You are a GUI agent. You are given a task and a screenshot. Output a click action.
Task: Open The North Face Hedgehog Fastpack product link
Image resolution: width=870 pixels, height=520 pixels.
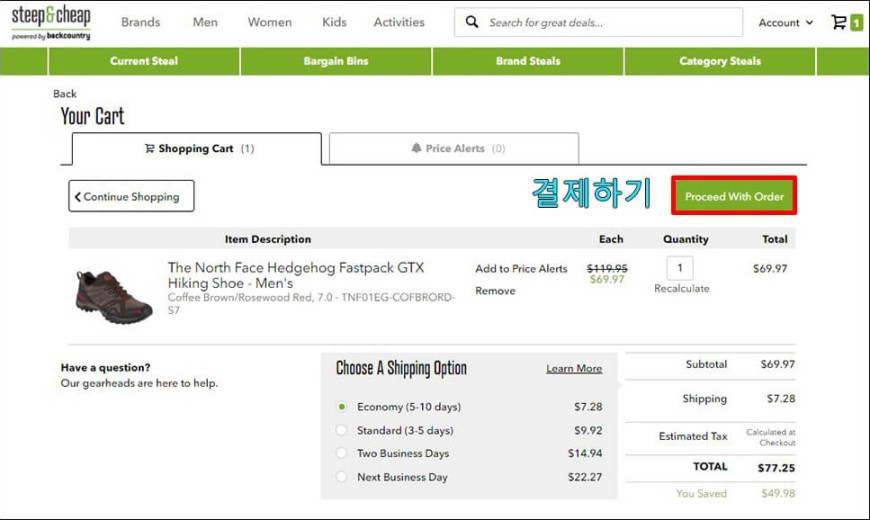tap(296, 275)
